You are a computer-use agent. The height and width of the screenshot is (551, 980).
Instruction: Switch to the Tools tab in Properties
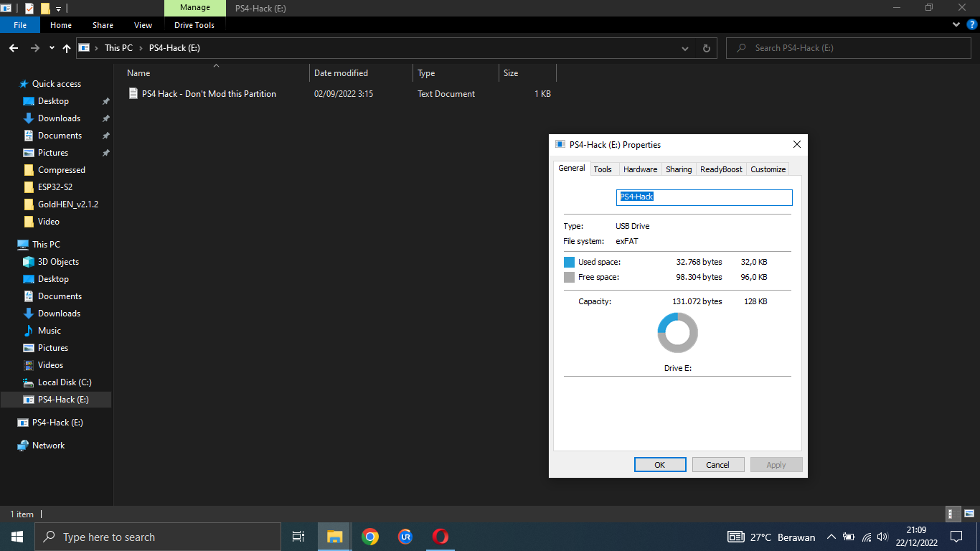click(603, 169)
